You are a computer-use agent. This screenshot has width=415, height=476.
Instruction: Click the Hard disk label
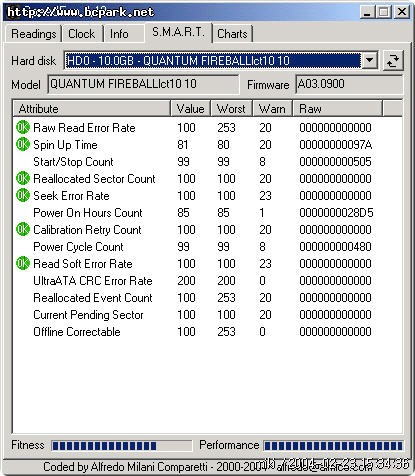33,61
